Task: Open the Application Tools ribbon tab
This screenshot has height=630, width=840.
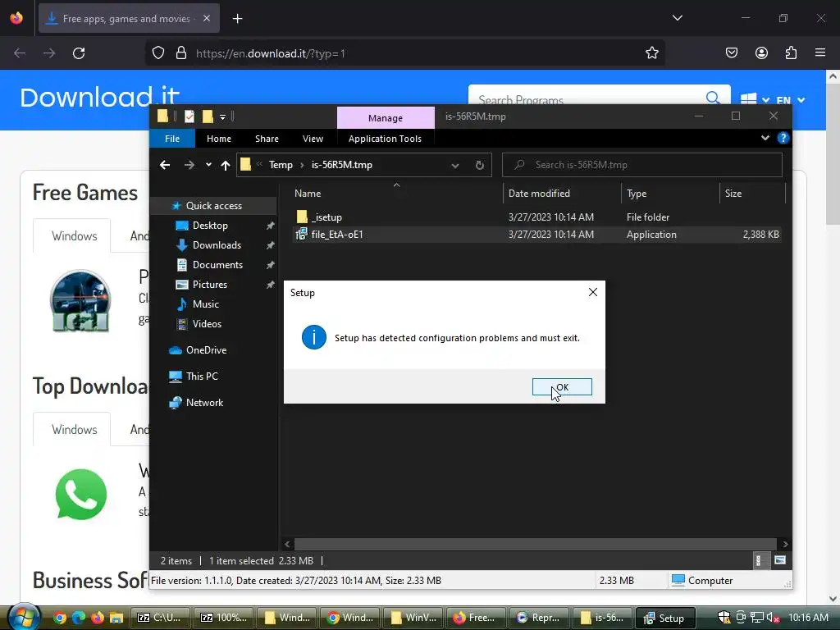Action: pos(385,138)
